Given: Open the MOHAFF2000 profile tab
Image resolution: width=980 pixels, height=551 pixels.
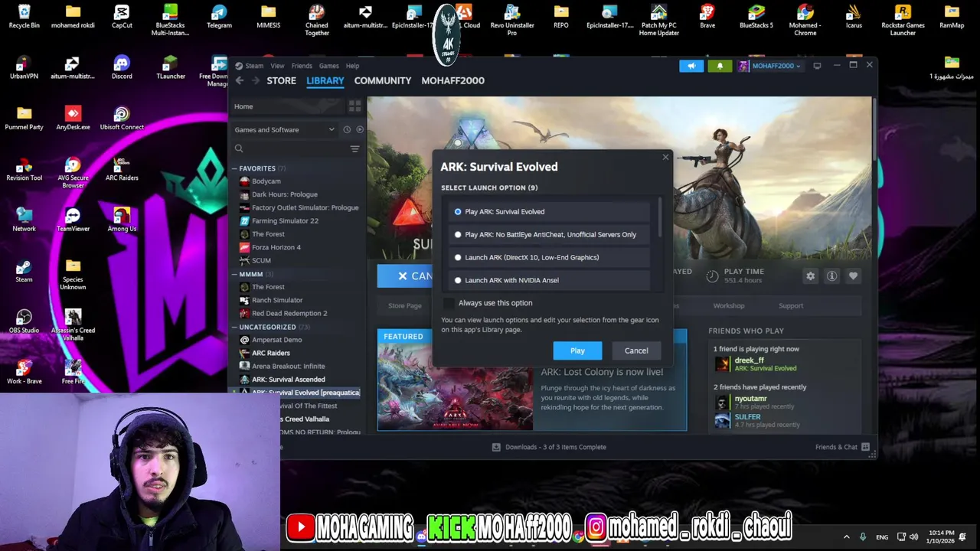Looking at the screenshot, I should coord(452,80).
